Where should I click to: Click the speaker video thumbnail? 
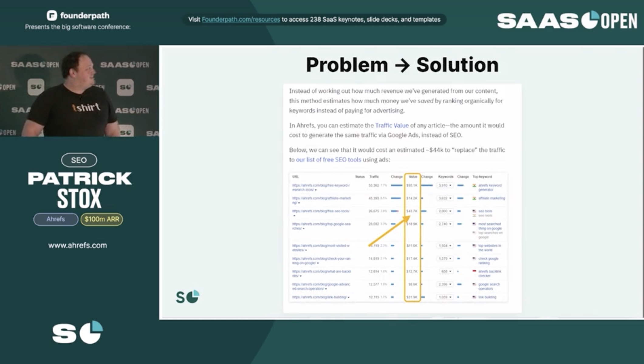[x=79, y=91]
